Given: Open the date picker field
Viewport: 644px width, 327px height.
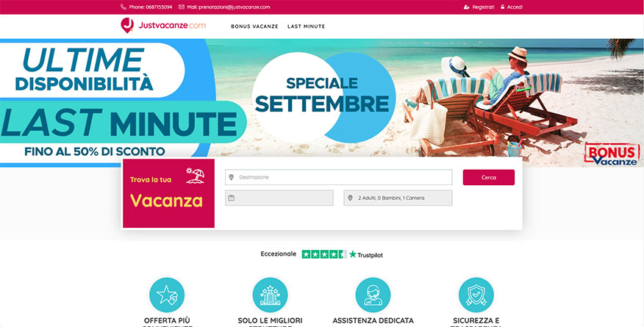Looking at the screenshot, I should tap(279, 198).
